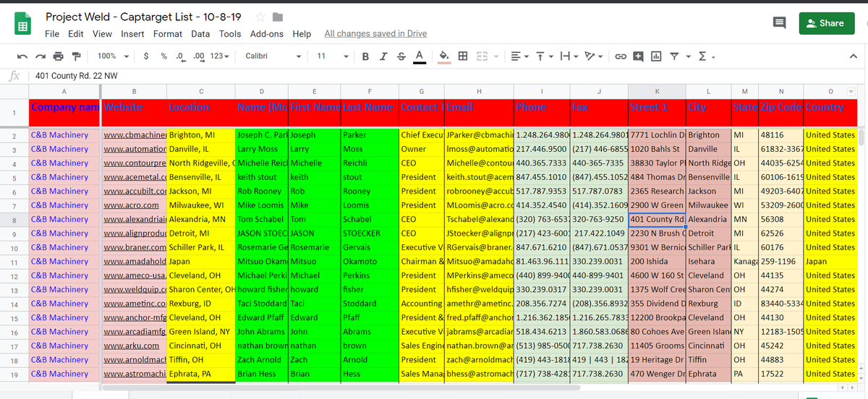Open the fill color picker
This screenshot has height=399, width=868.
point(444,56)
